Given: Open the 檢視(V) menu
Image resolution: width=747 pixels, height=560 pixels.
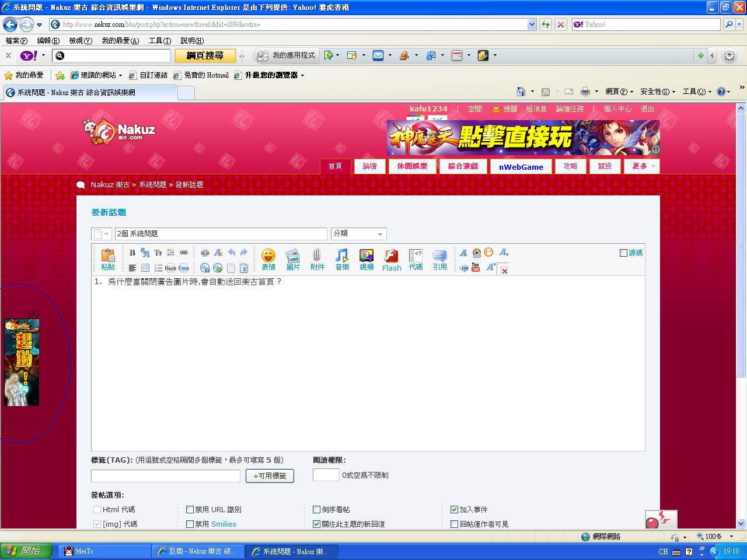Looking at the screenshot, I should coord(81,41).
